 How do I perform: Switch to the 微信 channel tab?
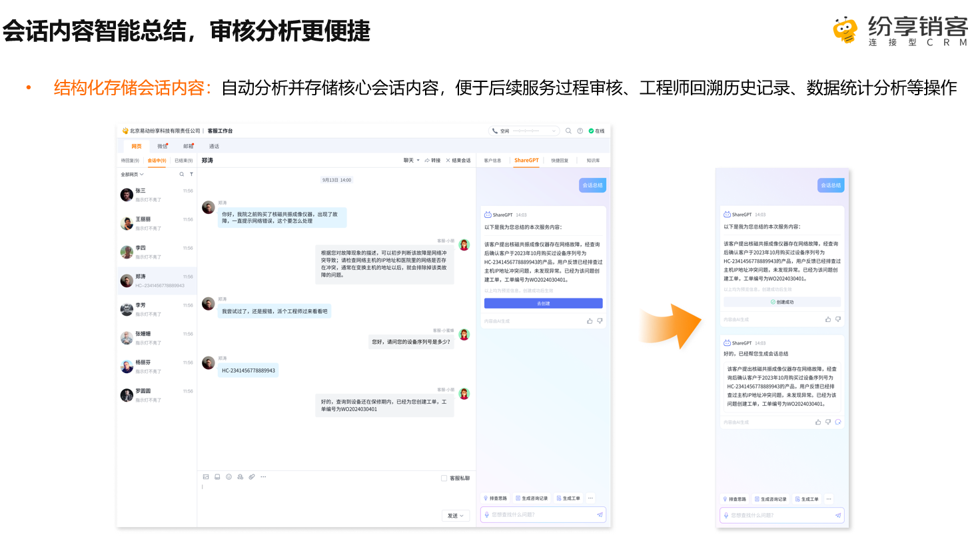[163, 147]
